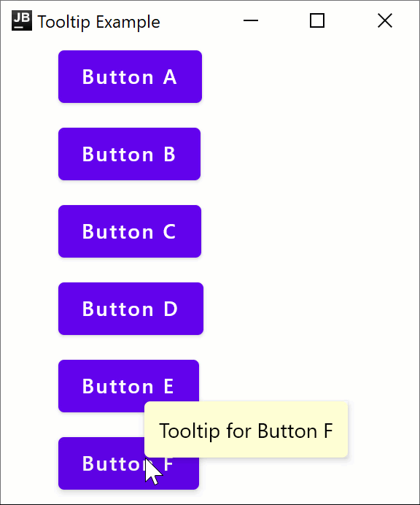Tap the purple button labeled 'Button A'

click(130, 77)
